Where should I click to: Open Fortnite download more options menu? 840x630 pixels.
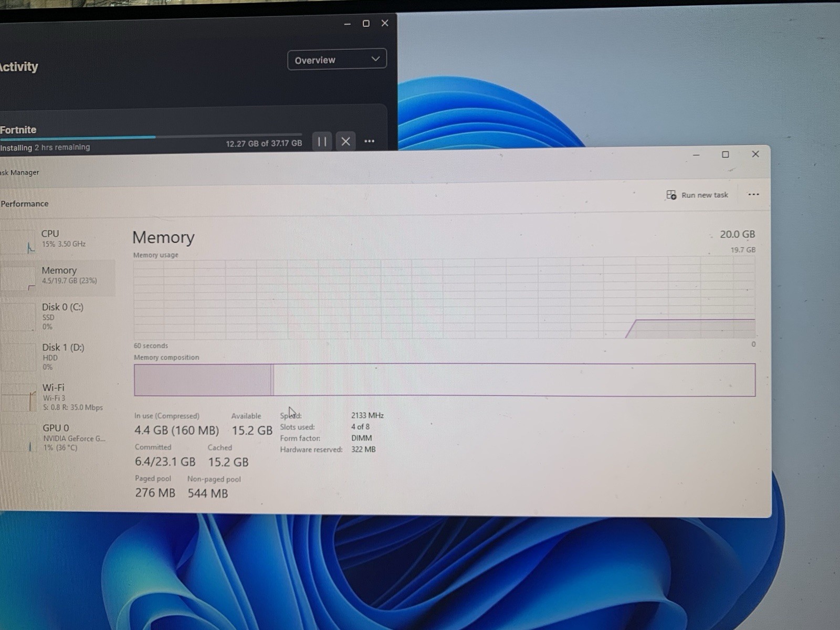[370, 141]
